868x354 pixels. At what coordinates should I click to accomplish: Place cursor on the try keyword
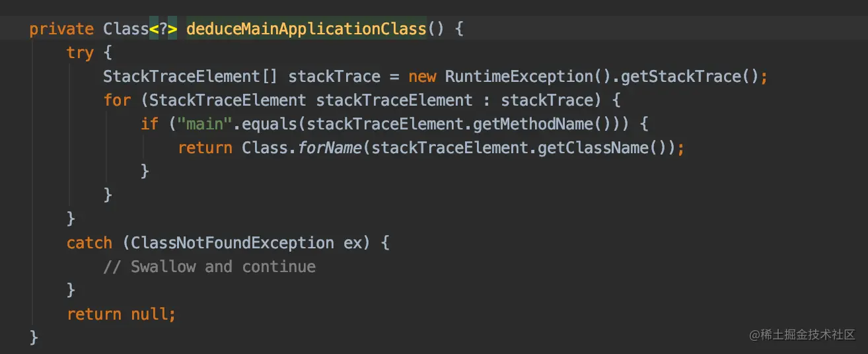(x=80, y=53)
